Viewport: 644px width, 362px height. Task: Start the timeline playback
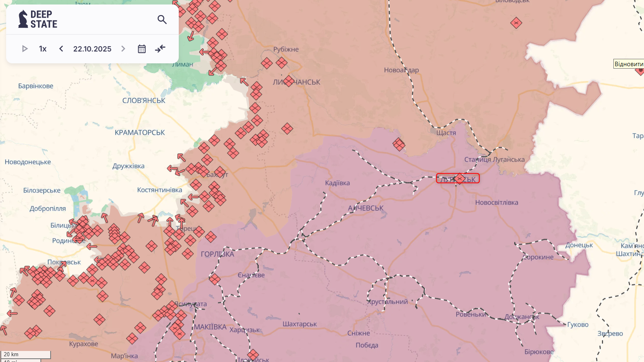tap(24, 49)
